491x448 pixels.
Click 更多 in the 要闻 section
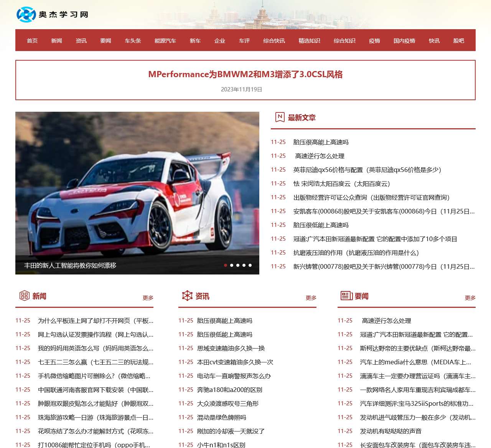click(470, 298)
